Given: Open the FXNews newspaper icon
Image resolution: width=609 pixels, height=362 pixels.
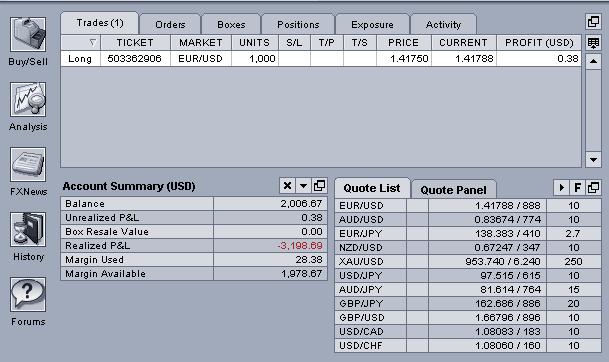Looking at the screenshot, I should (x=28, y=165).
